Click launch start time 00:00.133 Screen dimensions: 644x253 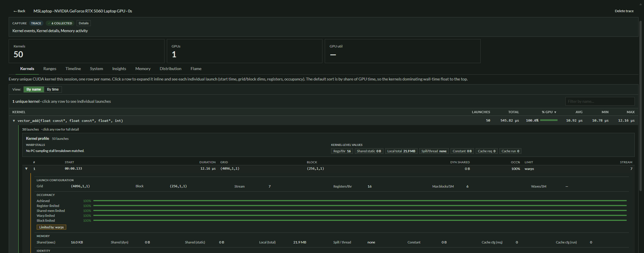point(73,168)
